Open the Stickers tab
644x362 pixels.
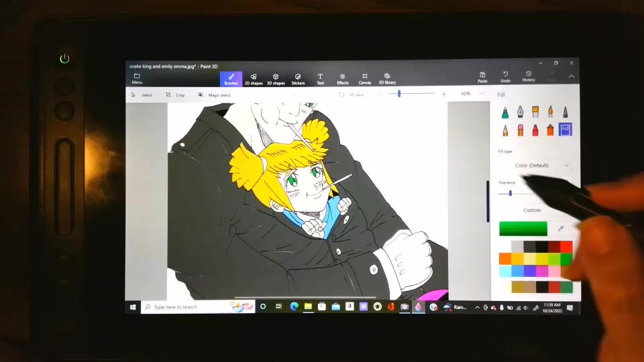(x=298, y=79)
